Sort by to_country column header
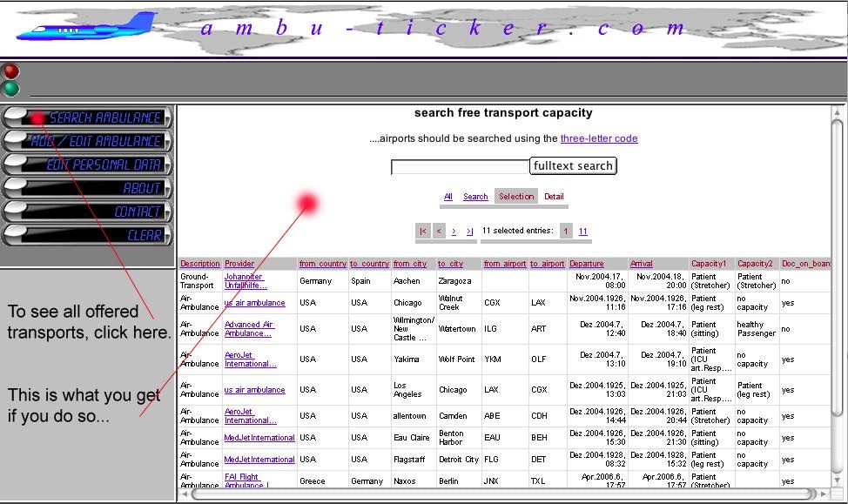 369,264
